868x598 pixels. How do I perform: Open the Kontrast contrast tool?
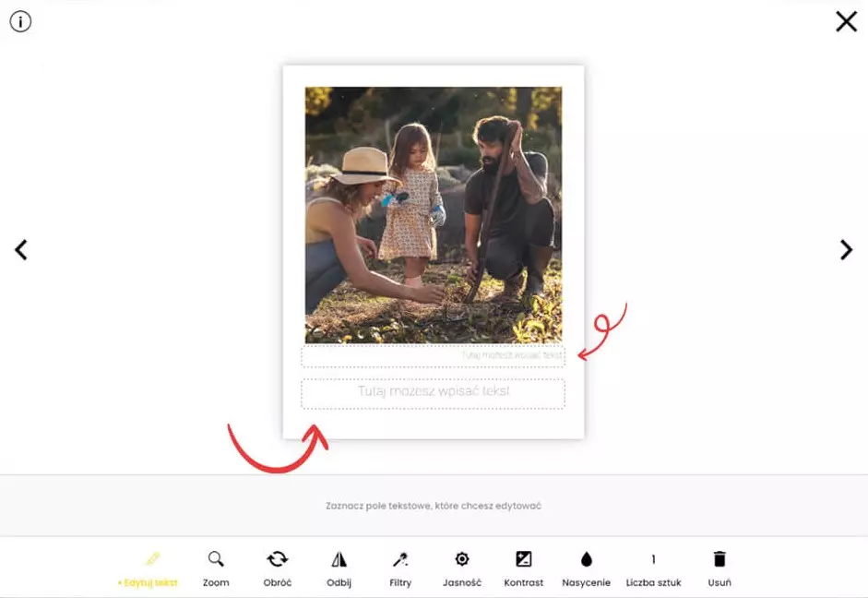click(524, 559)
